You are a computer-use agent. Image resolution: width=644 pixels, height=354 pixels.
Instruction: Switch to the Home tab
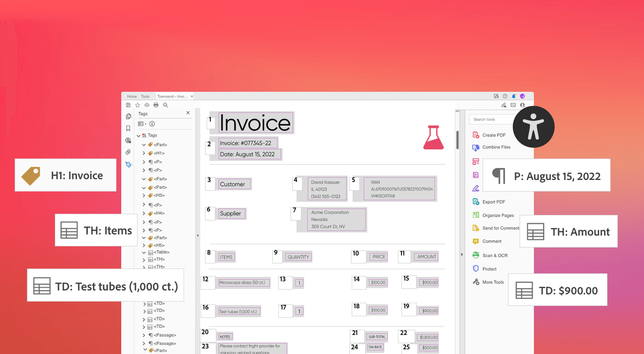[x=132, y=97]
